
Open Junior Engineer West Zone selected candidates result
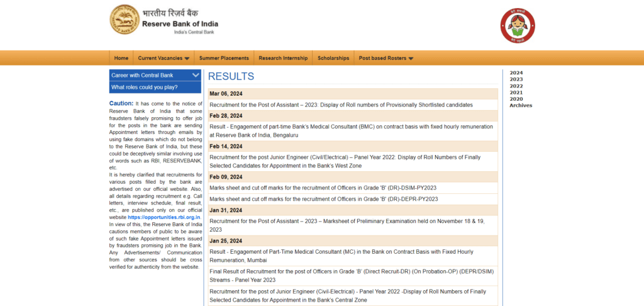pyautogui.click(x=345, y=162)
